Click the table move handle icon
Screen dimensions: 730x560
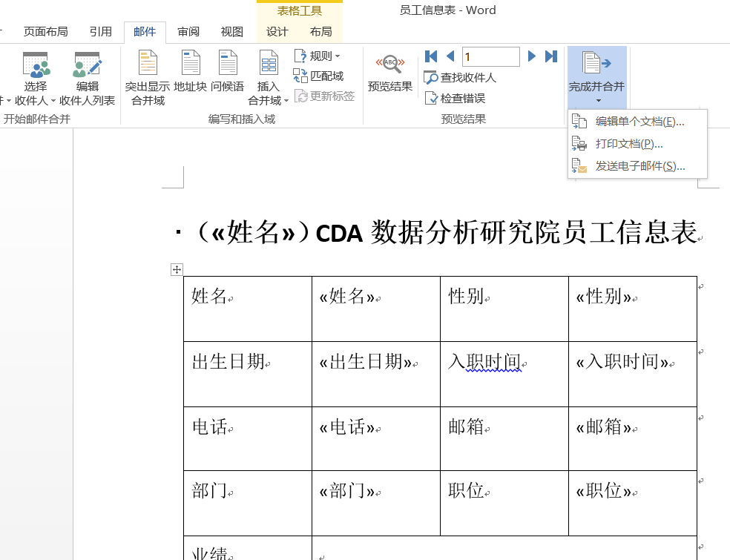[177, 269]
